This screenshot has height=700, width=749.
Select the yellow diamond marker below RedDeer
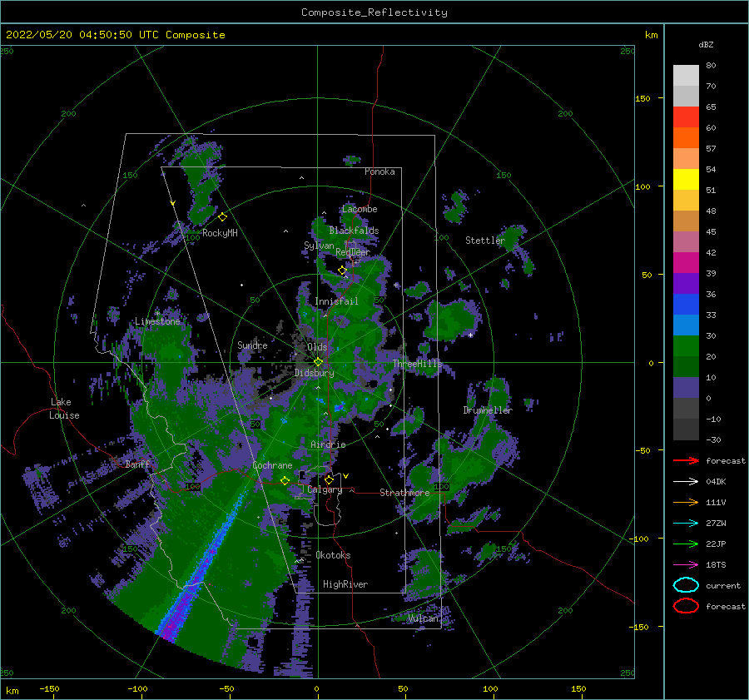point(342,271)
